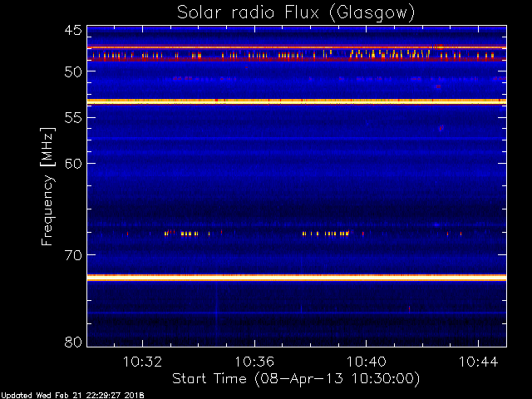The height and width of the screenshot is (399, 532).
Task: Click the 55 frequency tick label
Action: [x=73, y=118]
